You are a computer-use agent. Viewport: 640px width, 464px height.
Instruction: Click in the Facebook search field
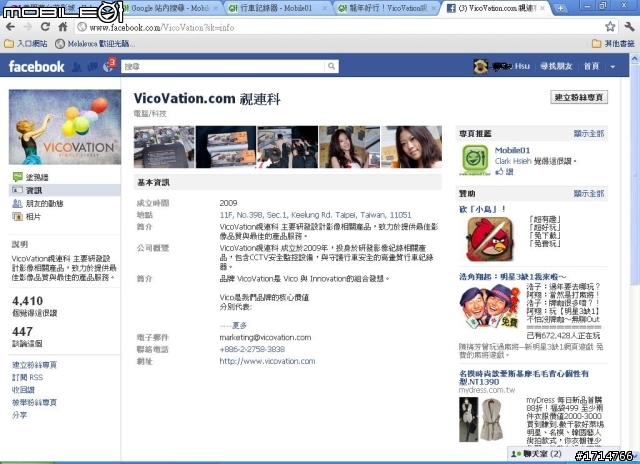click(x=223, y=66)
